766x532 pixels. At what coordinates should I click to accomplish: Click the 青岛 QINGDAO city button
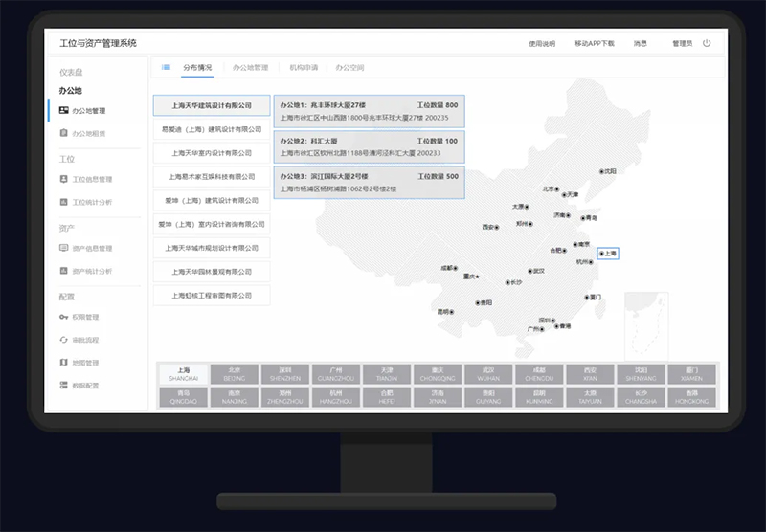pos(184,397)
